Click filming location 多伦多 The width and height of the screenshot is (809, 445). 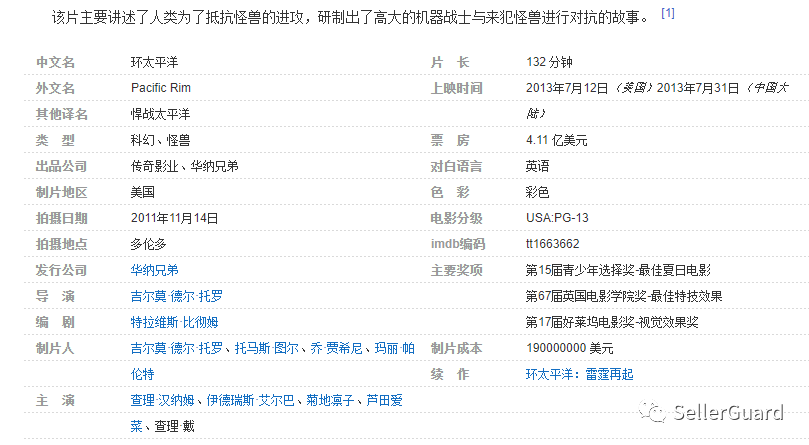coord(148,244)
